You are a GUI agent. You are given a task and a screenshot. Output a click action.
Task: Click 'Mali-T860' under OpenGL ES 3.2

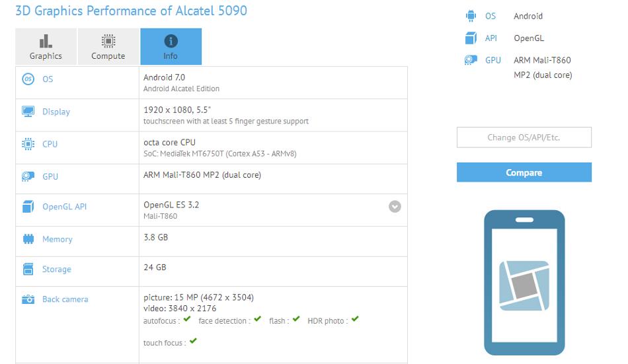point(160,216)
